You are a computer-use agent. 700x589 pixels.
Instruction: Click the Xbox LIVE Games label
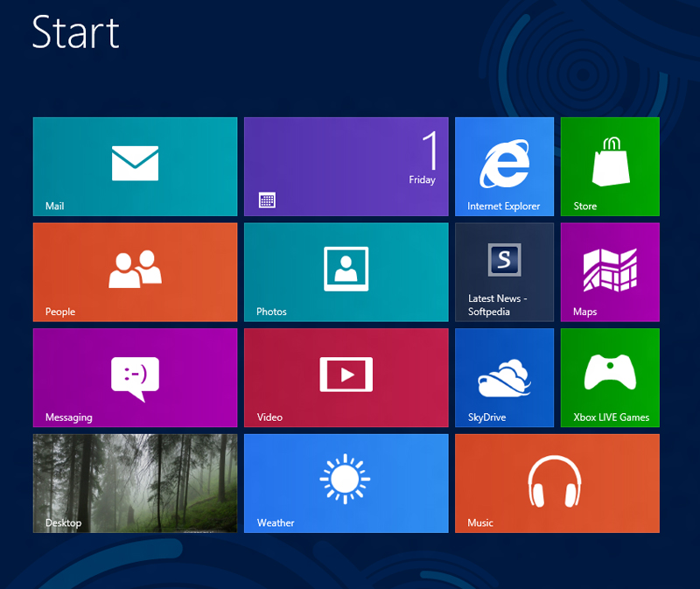click(611, 417)
